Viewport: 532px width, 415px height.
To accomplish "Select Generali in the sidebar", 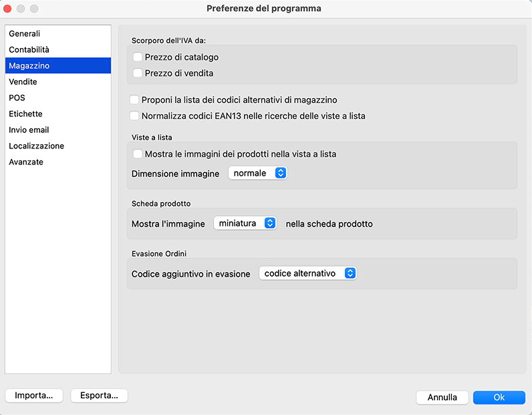I will coord(25,33).
